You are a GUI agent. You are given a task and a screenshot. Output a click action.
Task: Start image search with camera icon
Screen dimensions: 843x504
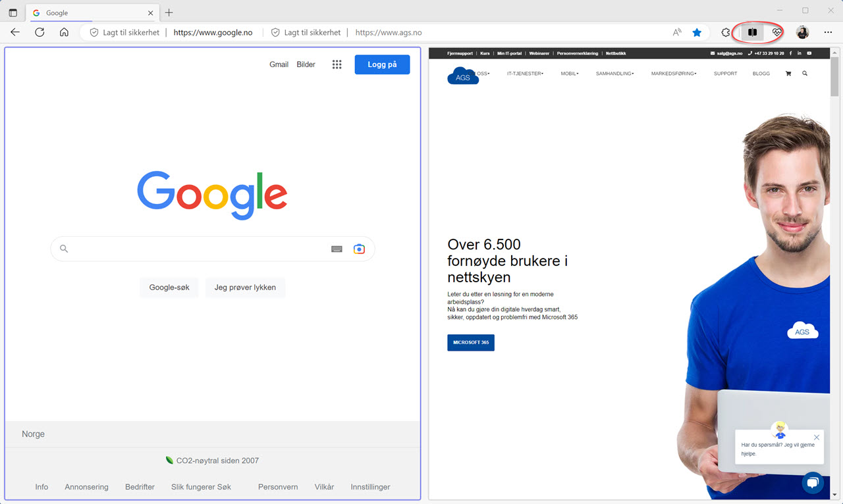point(359,249)
